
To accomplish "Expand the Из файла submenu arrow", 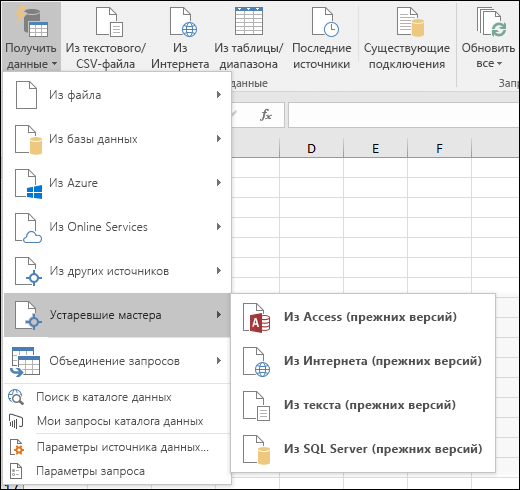I will pos(219,95).
